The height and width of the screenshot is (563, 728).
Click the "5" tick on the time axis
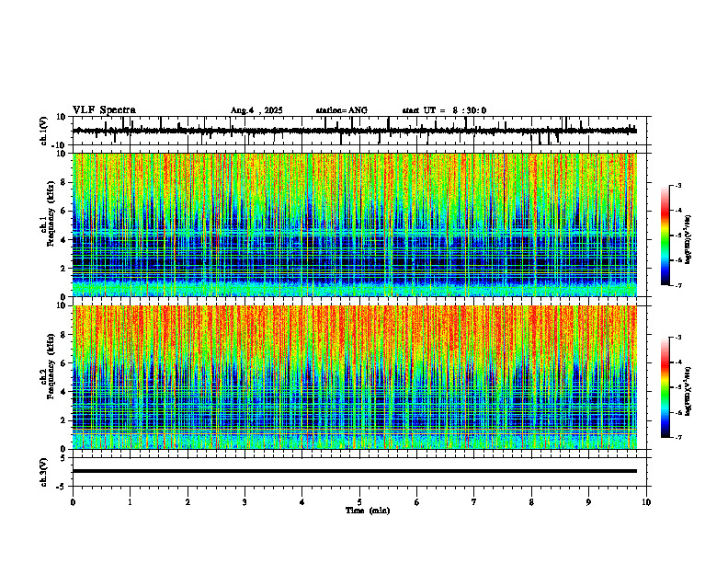(x=359, y=502)
